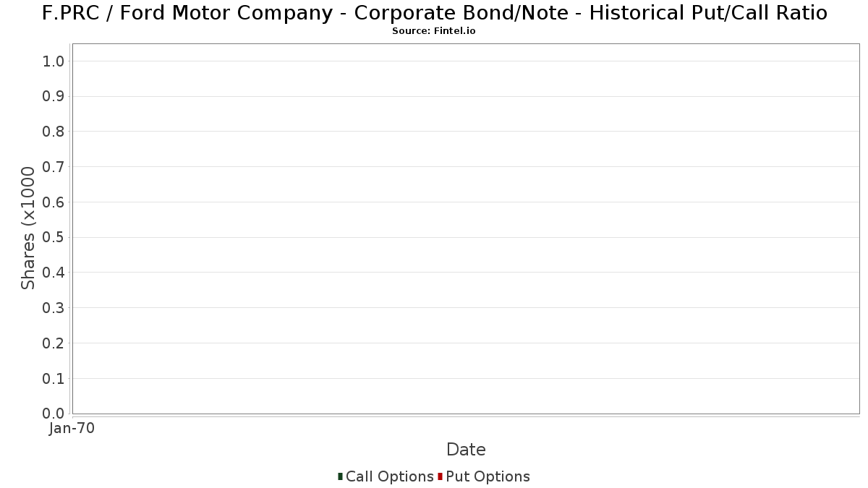
Task: Click the 0.9 y-axis tick label
Action: tap(54, 96)
